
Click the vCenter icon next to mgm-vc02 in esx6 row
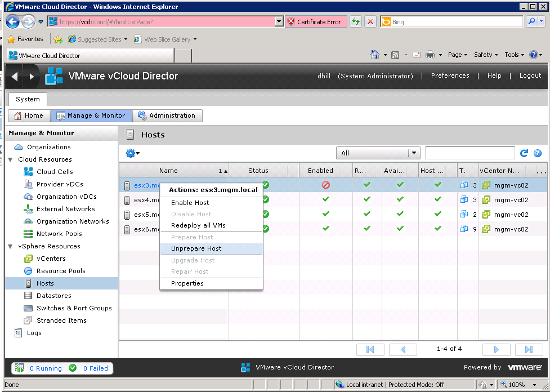pos(486,229)
